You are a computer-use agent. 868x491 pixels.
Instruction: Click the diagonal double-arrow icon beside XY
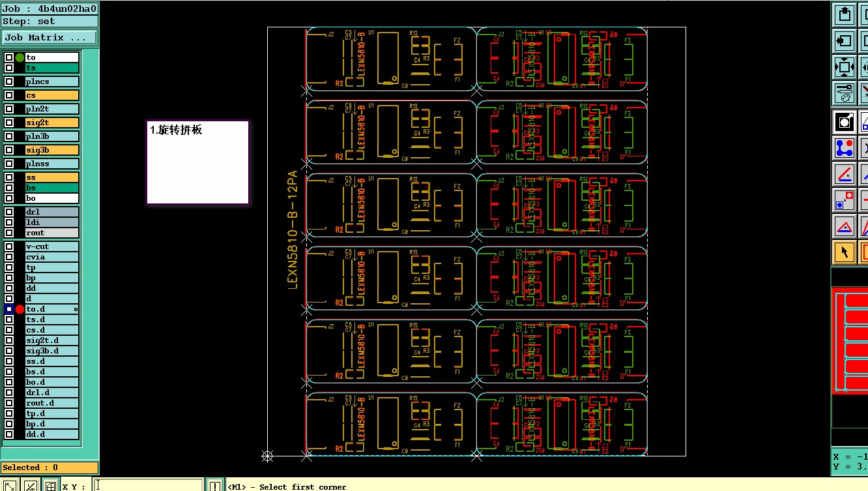(x=10, y=486)
